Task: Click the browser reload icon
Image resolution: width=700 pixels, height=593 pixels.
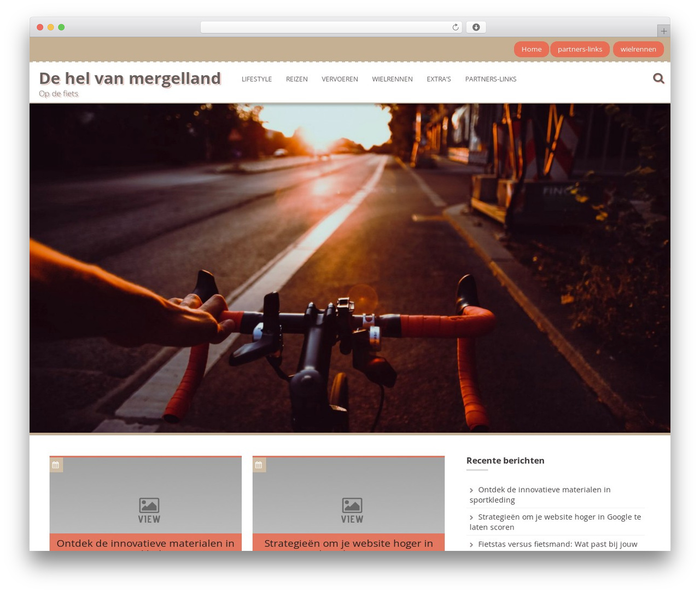Action: click(455, 27)
